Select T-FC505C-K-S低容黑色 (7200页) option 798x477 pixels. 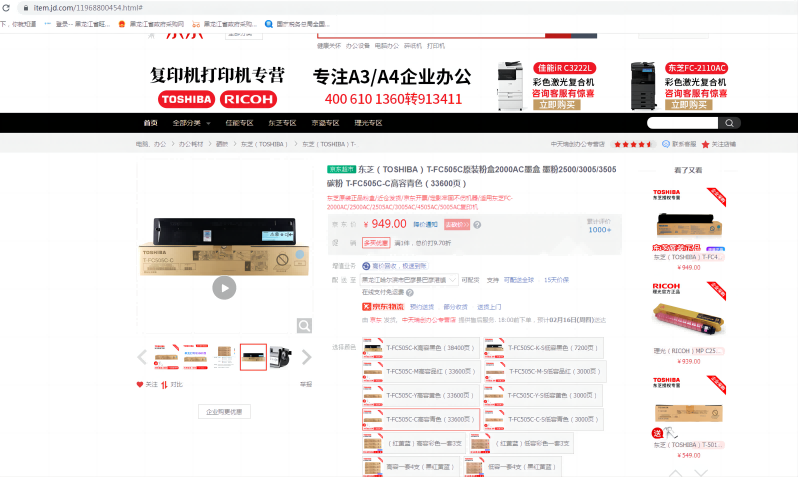click(543, 348)
